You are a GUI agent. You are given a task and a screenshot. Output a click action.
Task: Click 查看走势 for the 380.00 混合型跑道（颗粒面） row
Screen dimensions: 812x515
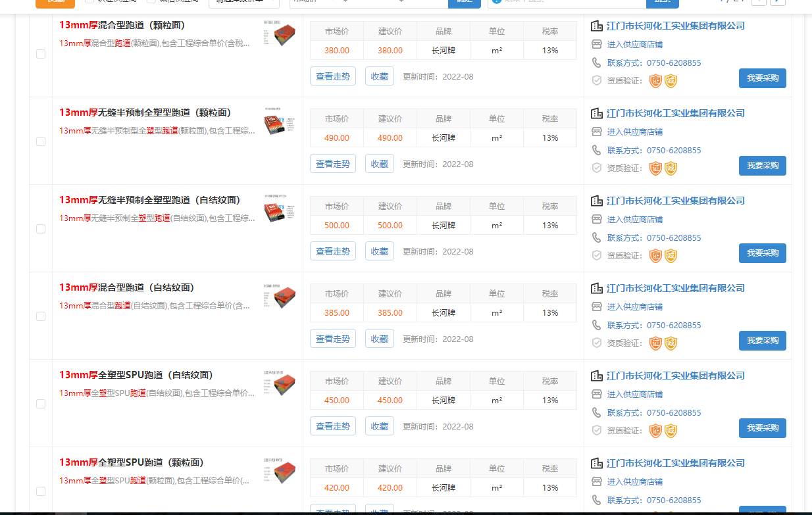[333, 76]
